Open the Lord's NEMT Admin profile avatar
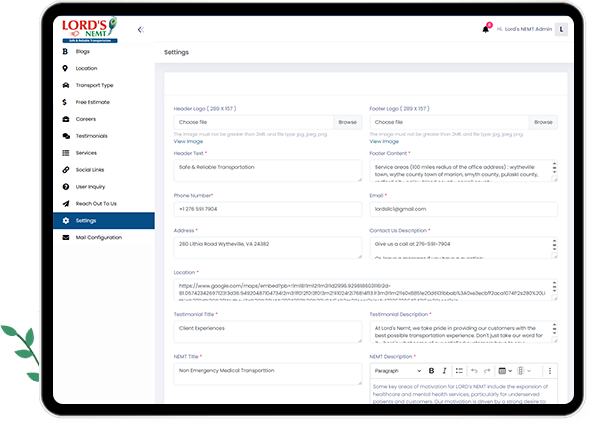Screen dimensions: 591x424 [x=561, y=29]
